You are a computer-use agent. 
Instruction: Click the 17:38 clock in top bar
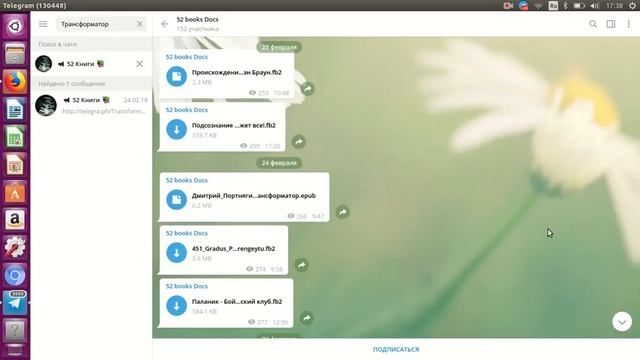point(614,5)
